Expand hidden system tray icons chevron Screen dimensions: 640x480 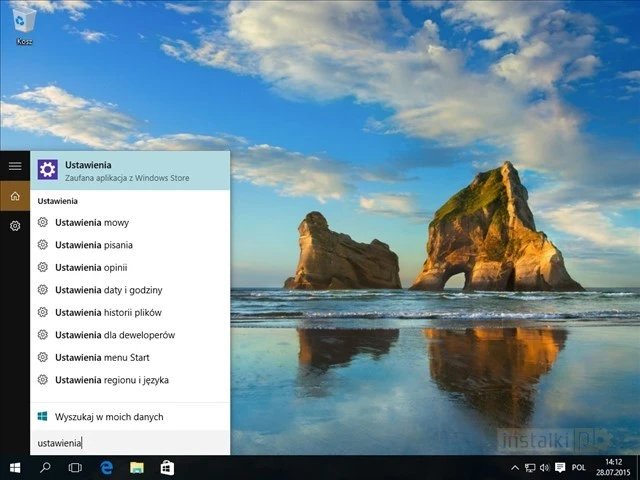515,467
